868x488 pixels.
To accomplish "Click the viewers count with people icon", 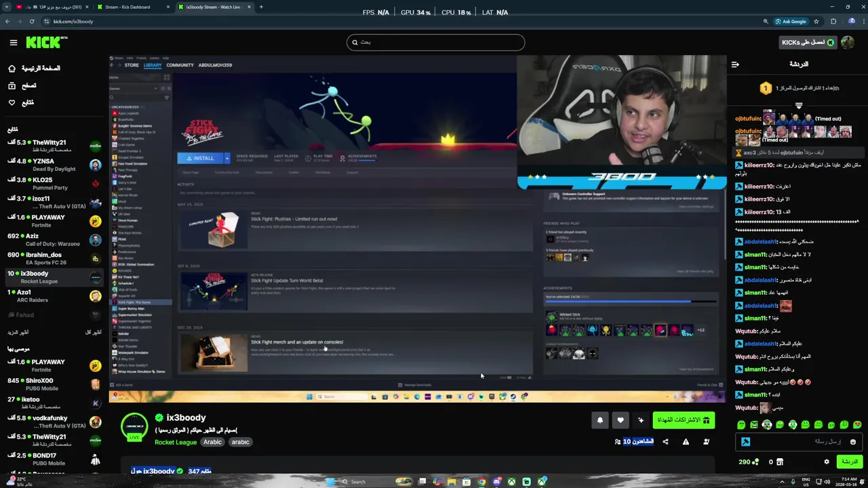I will tap(634, 442).
